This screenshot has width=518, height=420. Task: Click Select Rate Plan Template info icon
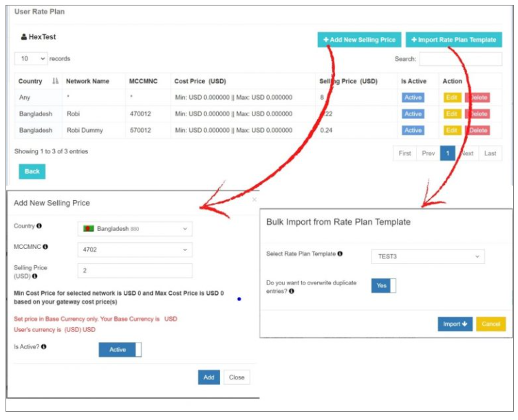point(340,254)
